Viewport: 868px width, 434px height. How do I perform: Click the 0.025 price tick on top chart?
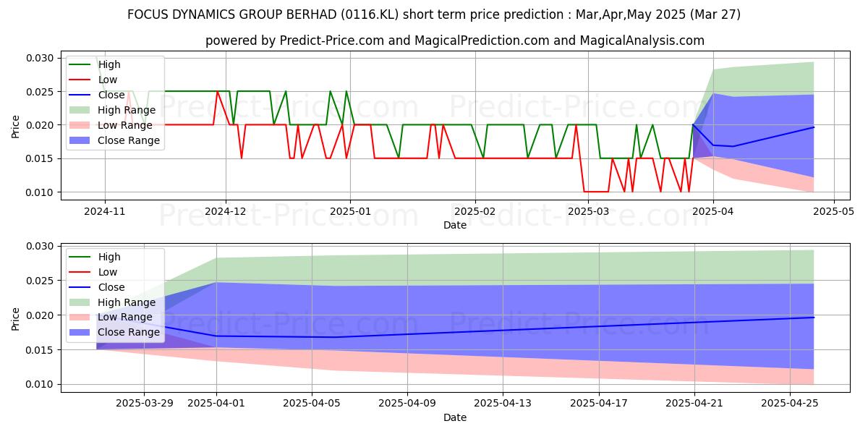click(41, 92)
